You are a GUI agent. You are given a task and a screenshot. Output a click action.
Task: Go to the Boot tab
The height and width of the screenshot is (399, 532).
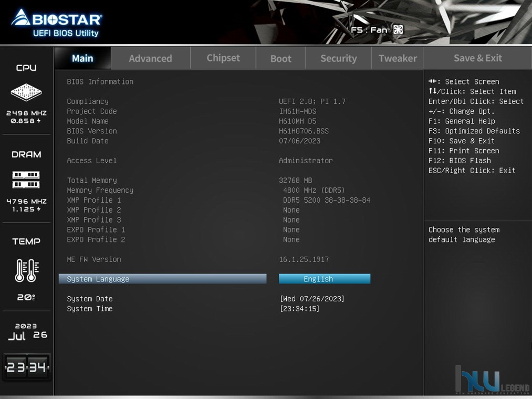(280, 58)
